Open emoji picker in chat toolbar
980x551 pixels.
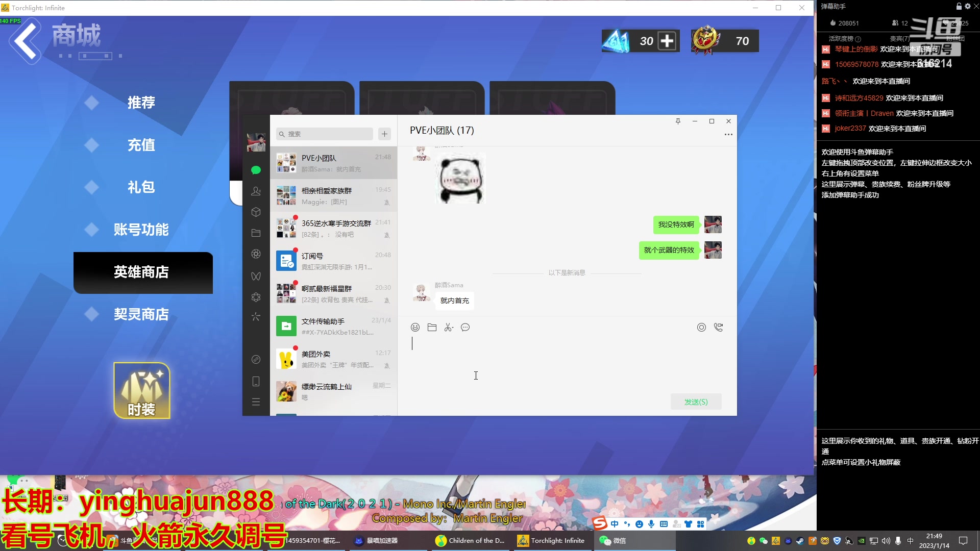tap(415, 328)
